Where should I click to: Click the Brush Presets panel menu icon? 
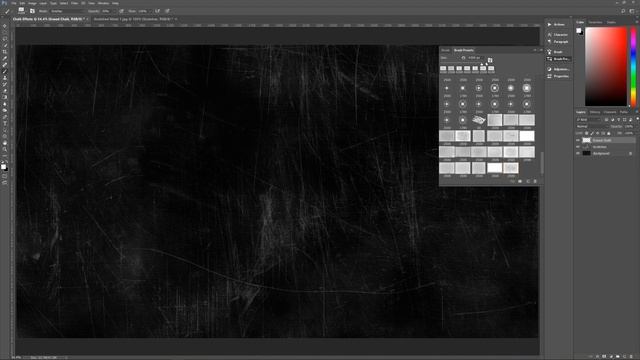coord(541,50)
